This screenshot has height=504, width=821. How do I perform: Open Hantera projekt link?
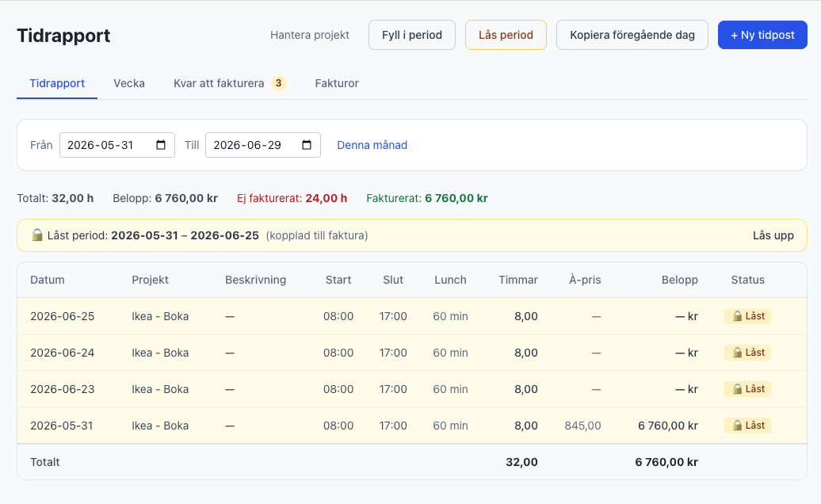coord(309,35)
